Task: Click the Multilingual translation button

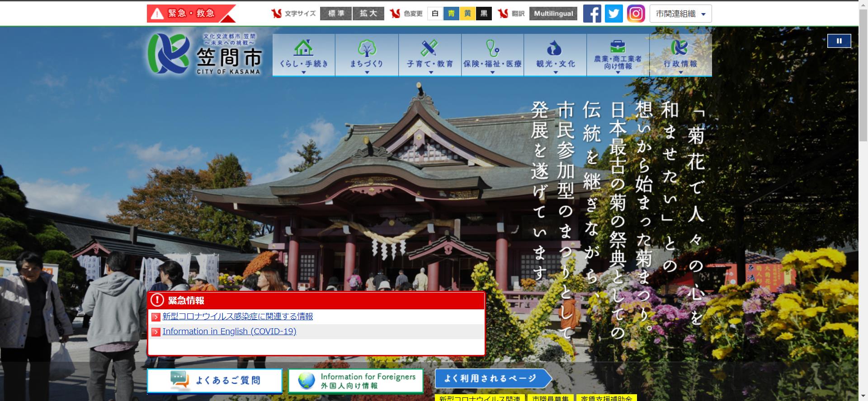Action: [553, 14]
